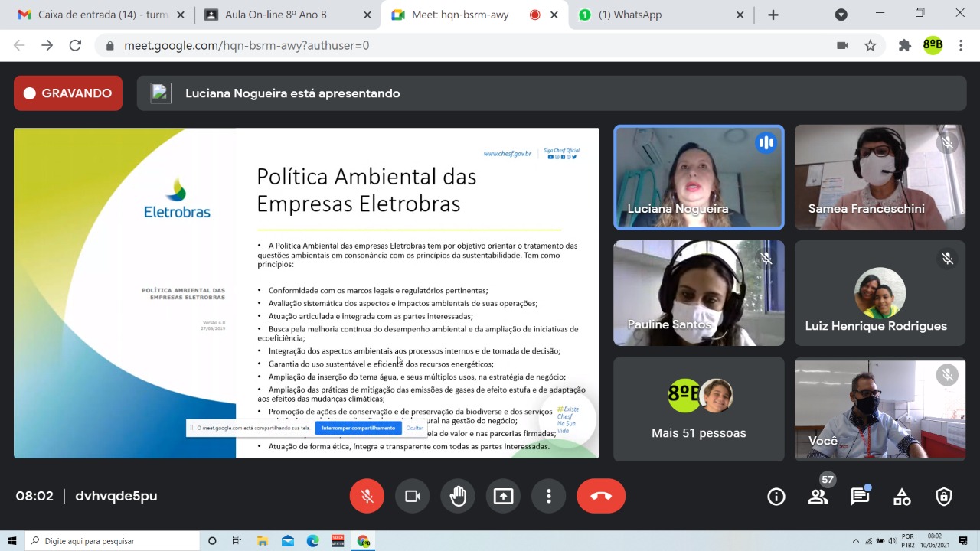Viewport: 980px width, 551px height.
Task: Close the WhatsApp tab
Action: point(740,15)
